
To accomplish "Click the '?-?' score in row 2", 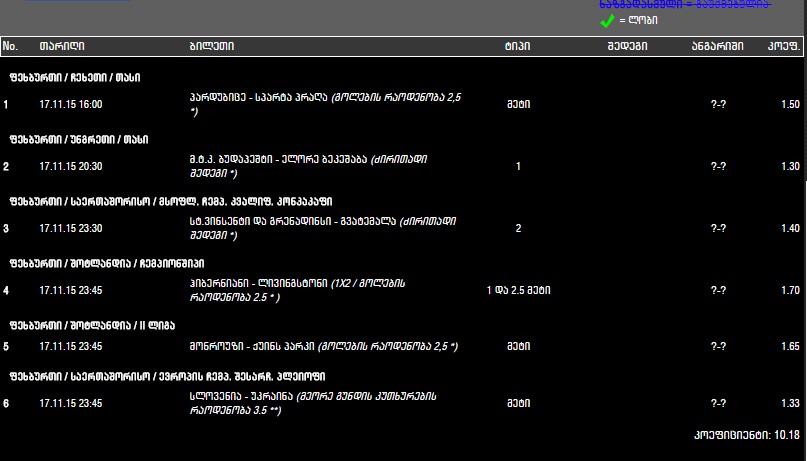I will 718,166.
